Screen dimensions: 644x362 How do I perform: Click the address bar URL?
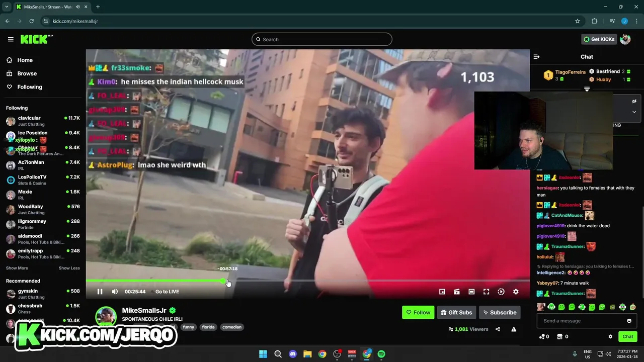click(75, 21)
